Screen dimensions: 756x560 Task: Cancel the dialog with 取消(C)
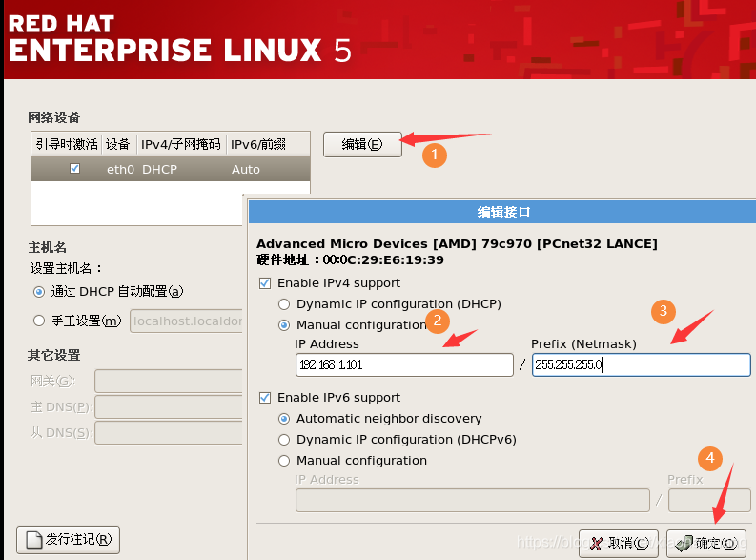point(619,544)
